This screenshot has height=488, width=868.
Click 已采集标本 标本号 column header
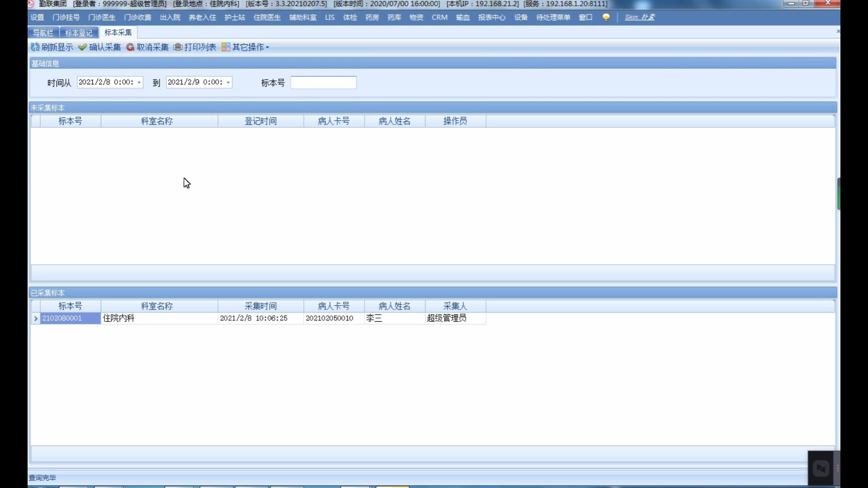(x=70, y=306)
